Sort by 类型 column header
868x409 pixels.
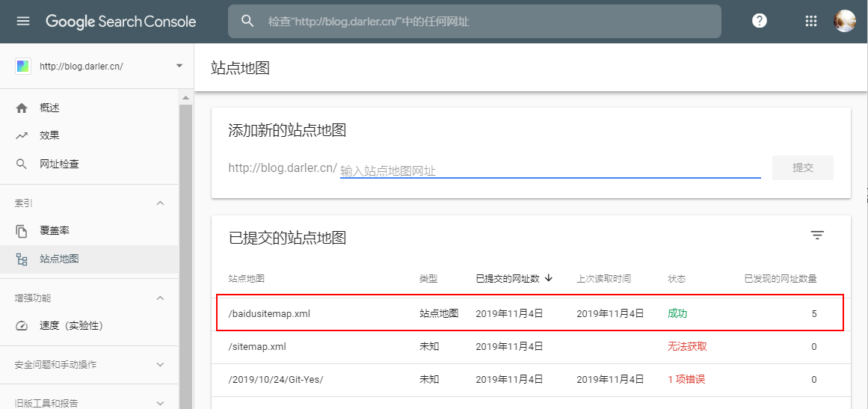(428, 278)
